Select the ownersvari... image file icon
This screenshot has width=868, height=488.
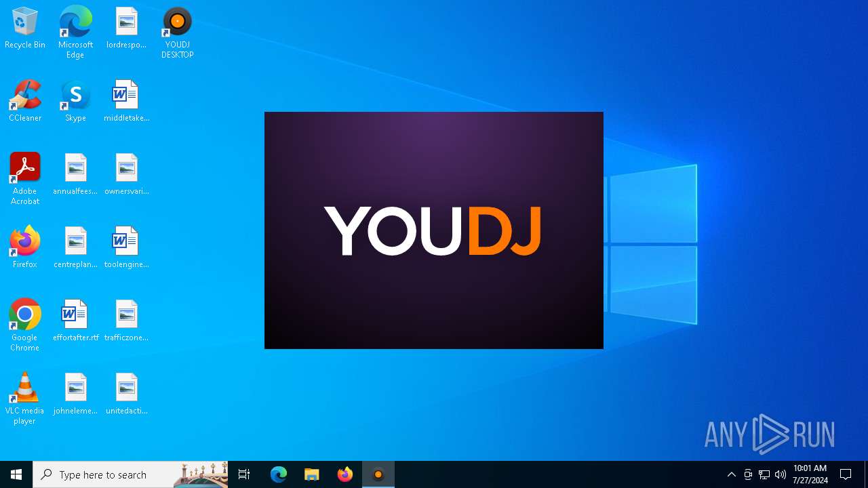(126, 174)
